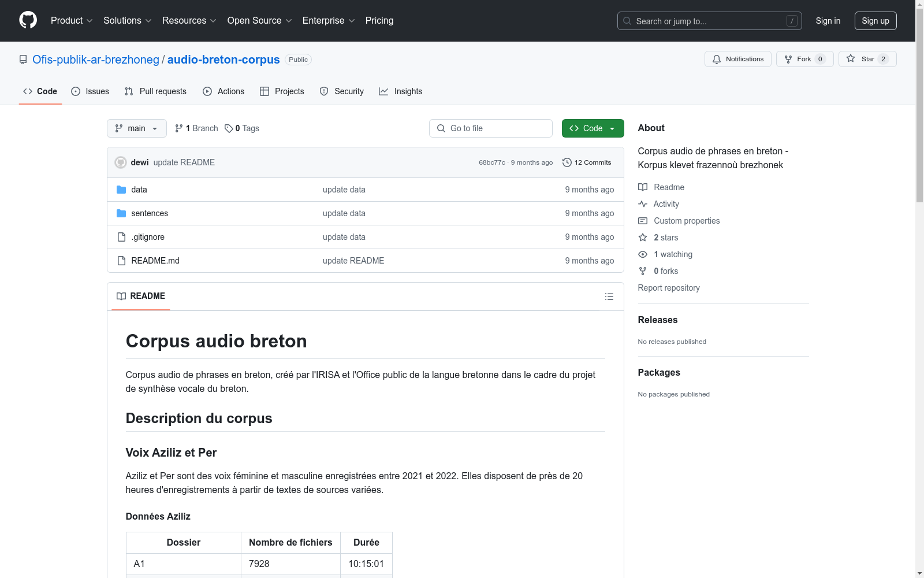
Task: Click the star icon beside 2 stars
Action: click(643, 238)
